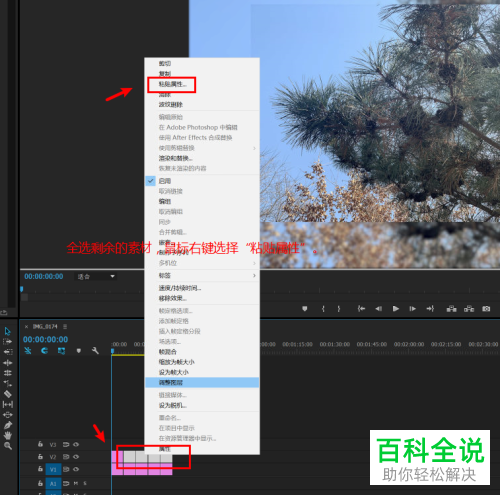Screen dimensions: 500x495
Task: Choose 设为脱机 from context menu
Action: (173, 406)
